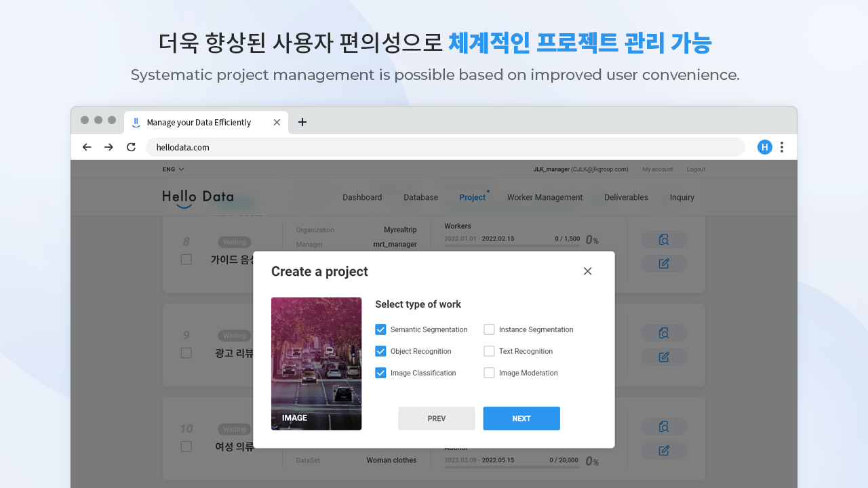This screenshot has width=868, height=488.
Task: Click the PREV button
Action: pyautogui.click(x=437, y=418)
